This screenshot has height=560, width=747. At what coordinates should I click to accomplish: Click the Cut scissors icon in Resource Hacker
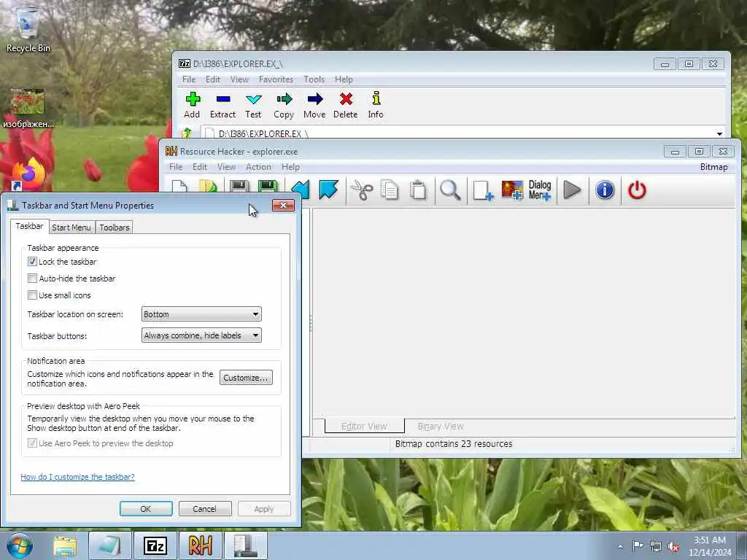362,190
